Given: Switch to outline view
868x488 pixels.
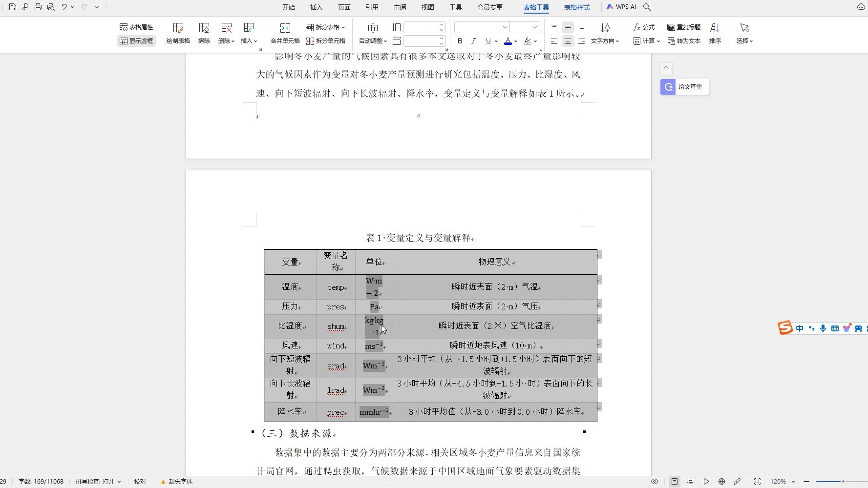Looking at the screenshot, I should click(x=690, y=482).
